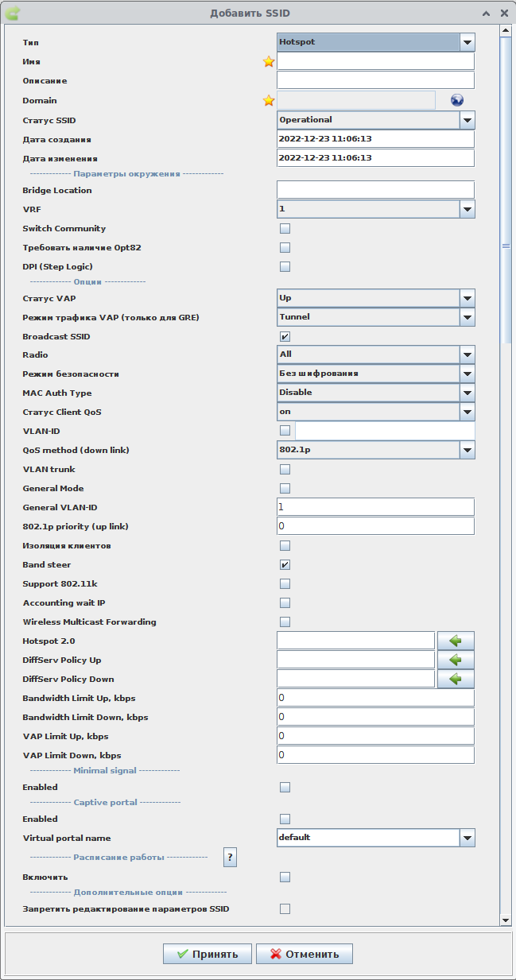516x980 pixels.
Task: Click the vertical scrollbar thumb
Action: (505, 246)
